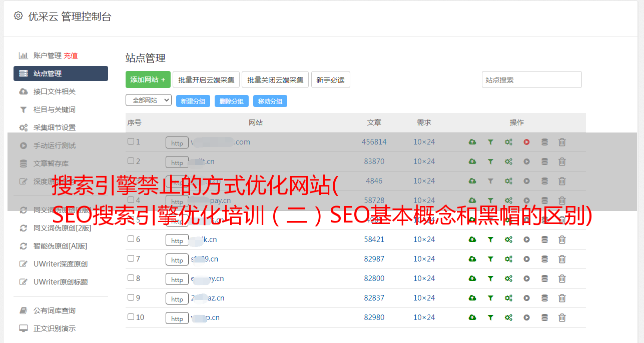The image size is (644, 343).
Task: Click the 站点搜索 search field
Action: point(532,79)
